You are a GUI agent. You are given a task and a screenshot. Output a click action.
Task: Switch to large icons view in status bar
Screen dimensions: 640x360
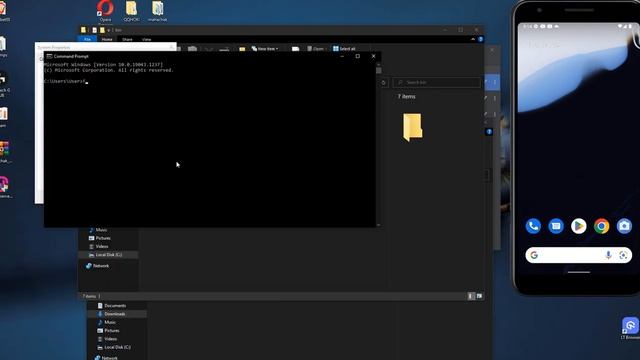coord(479,296)
